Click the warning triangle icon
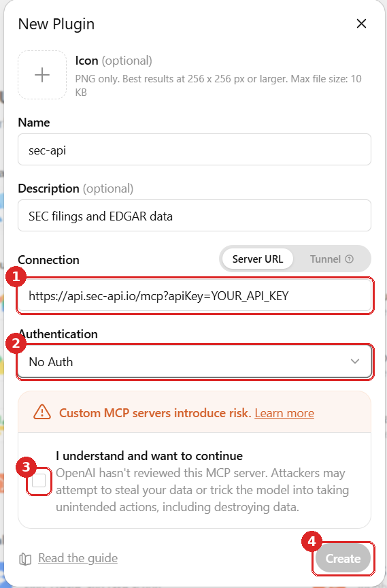The image size is (387, 588). coord(42,412)
